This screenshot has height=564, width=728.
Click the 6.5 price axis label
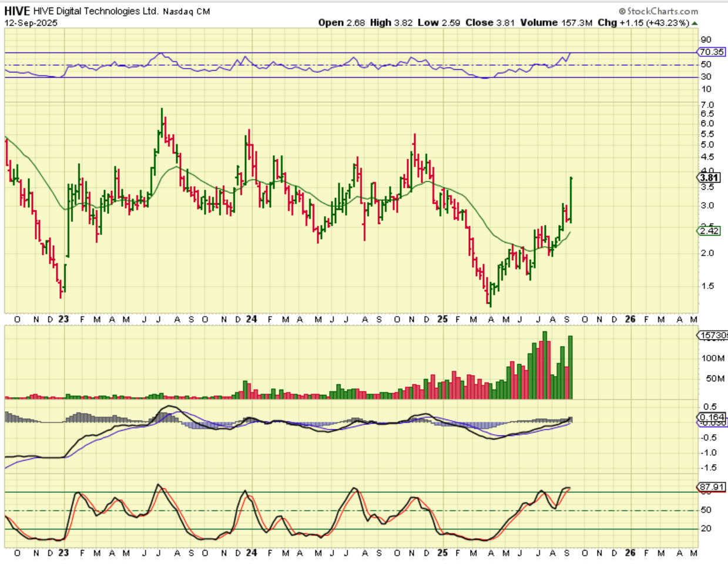pyautogui.click(x=707, y=114)
